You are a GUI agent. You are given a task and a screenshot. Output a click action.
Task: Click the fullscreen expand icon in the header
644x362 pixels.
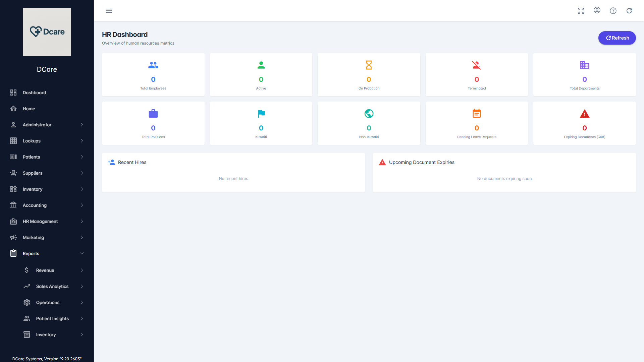[x=581, y=10]
